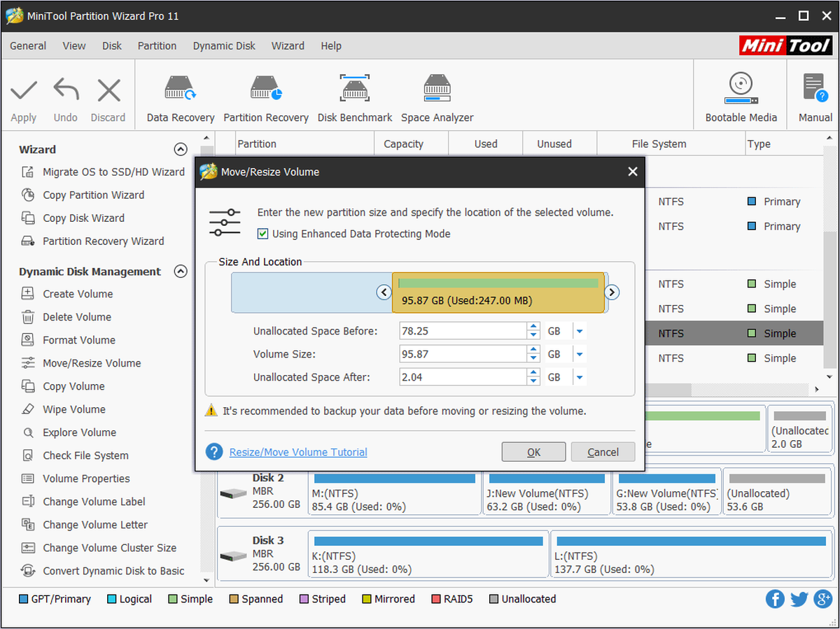Open the Resize/Move Volume Tutorial link

coord(298,452)
